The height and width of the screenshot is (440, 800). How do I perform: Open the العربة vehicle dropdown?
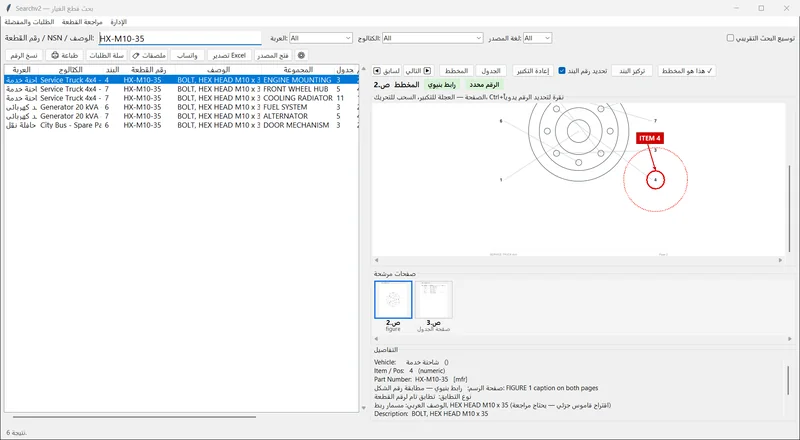pos(320,38)
